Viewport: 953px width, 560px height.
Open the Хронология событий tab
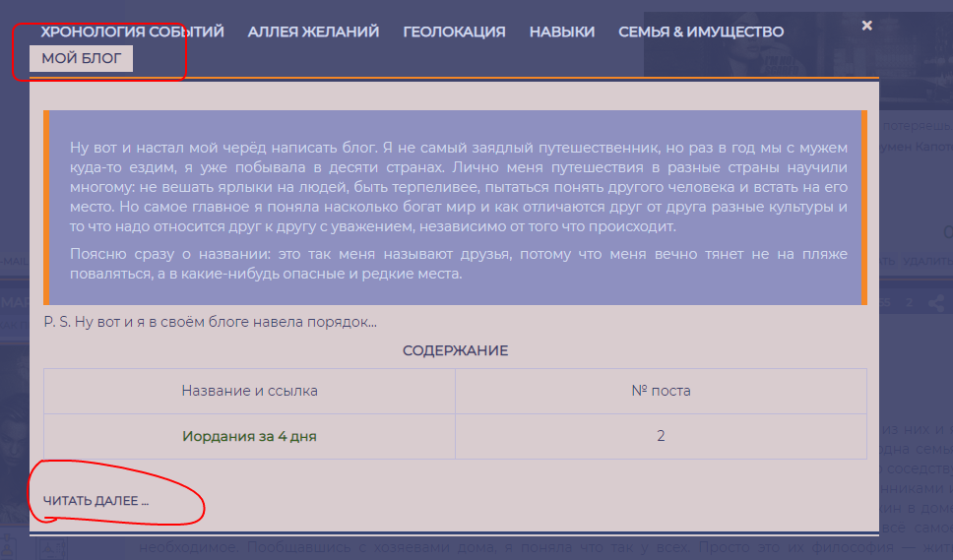(x=132, y=31)
